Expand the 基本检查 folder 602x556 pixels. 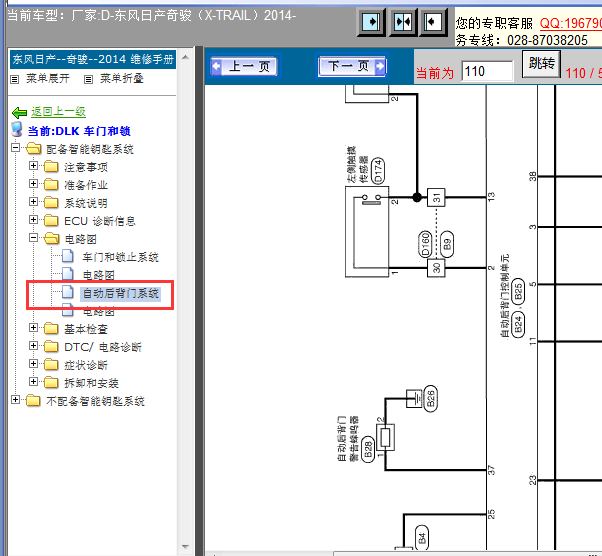coord(33,328)
